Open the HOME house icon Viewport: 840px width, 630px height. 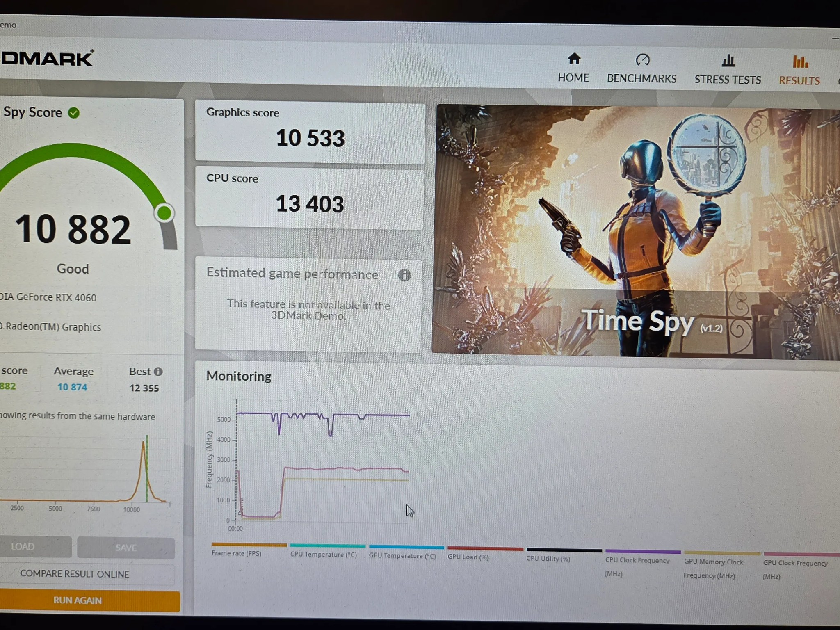coord(574,59)
